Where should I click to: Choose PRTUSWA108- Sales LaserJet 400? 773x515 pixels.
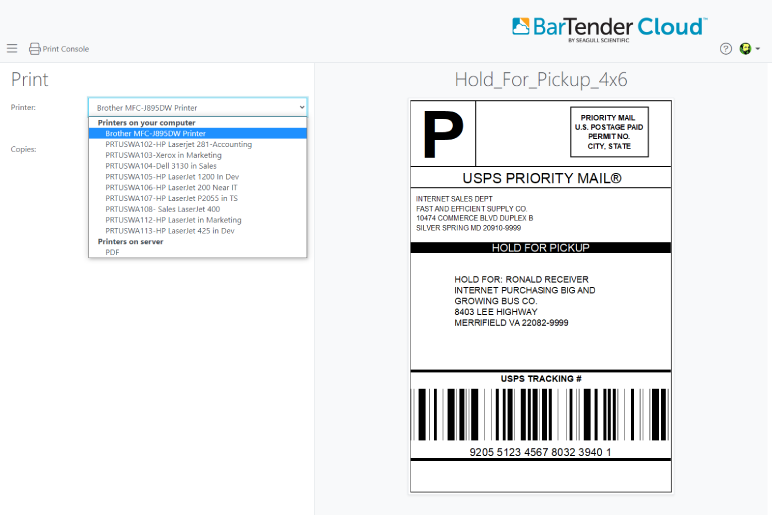point(198,209)
